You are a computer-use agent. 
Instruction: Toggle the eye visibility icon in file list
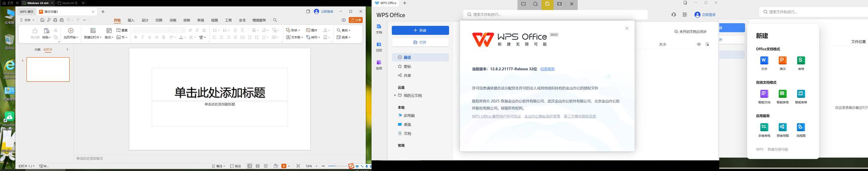pos(699,44)
